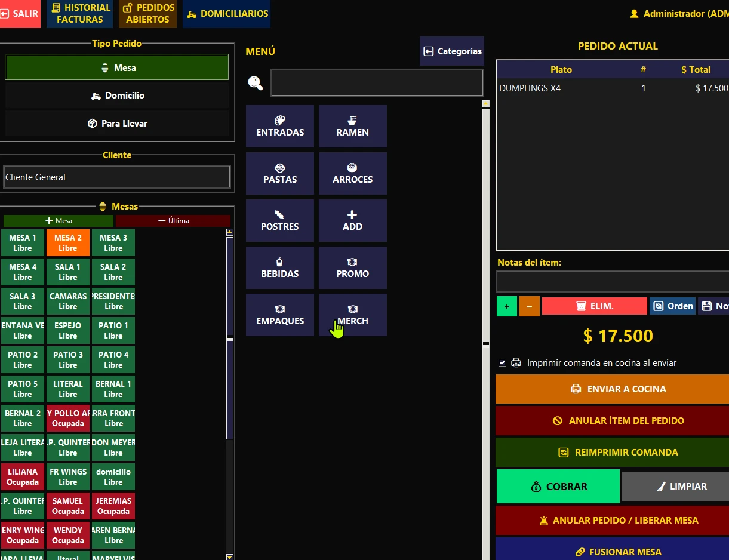Select DUMPLINGS X4 order row

(613, 88)
